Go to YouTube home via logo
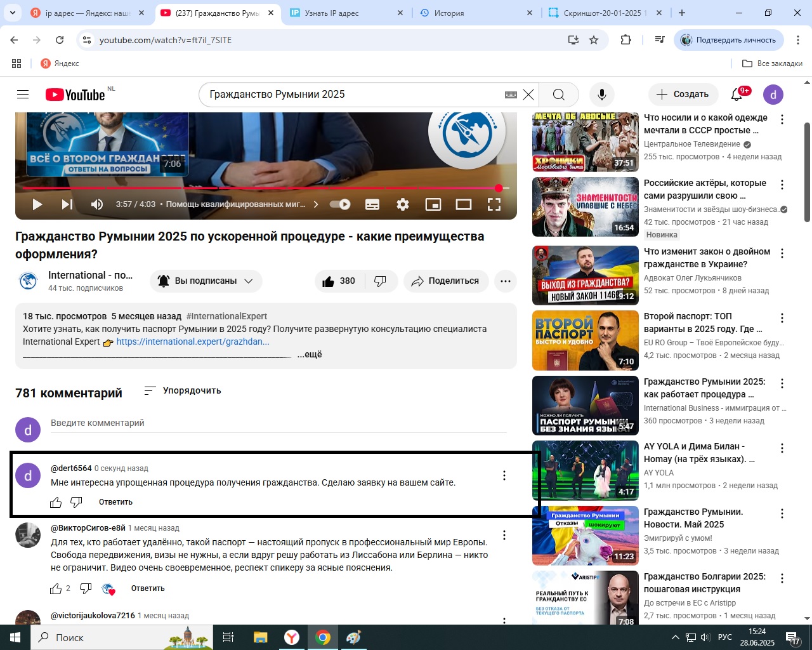The width and height of the screenshot is (812, 650). [x=75, y=95]
